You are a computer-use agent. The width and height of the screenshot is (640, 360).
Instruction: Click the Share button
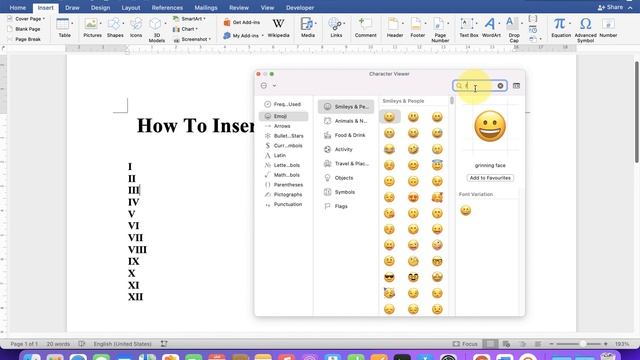[611, 7]
